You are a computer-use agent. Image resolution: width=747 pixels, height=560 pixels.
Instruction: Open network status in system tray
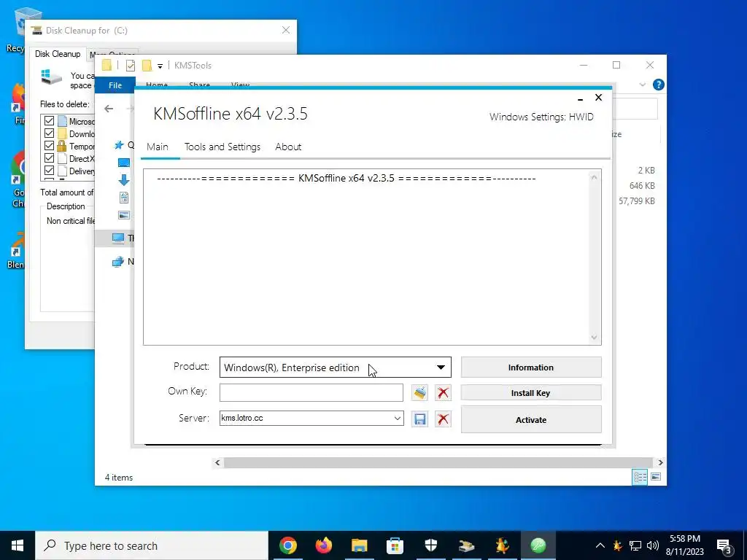[x=635, y=545]
